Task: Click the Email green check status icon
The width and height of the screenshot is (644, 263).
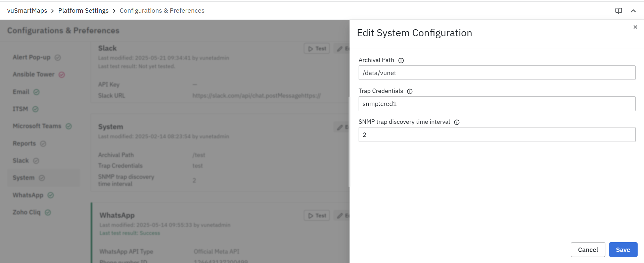Action: [x=37, y=92]
